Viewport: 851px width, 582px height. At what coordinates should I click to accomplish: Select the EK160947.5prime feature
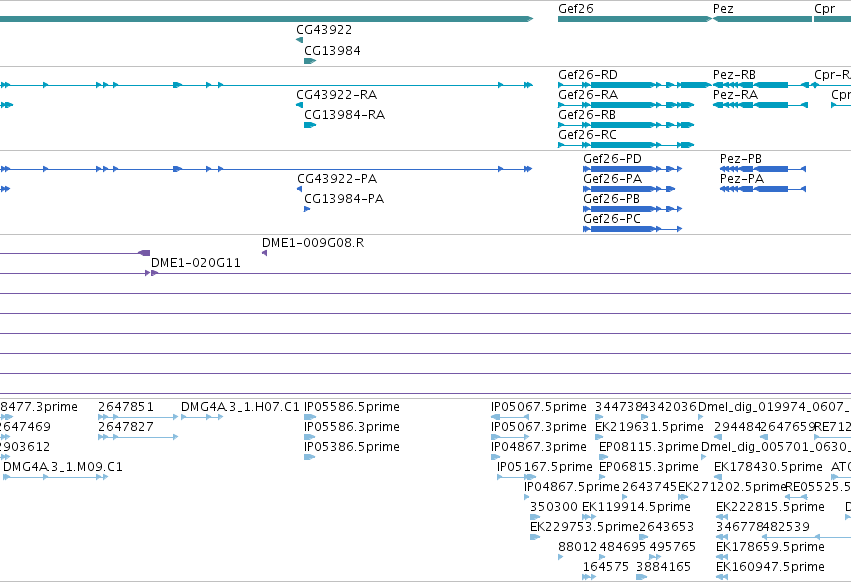point(722,577)
